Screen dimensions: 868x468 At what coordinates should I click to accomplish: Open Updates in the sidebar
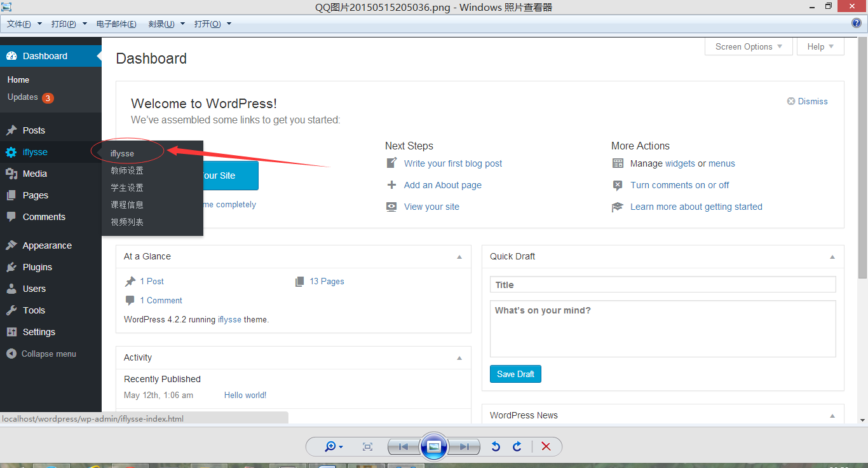tap(23, 97)
